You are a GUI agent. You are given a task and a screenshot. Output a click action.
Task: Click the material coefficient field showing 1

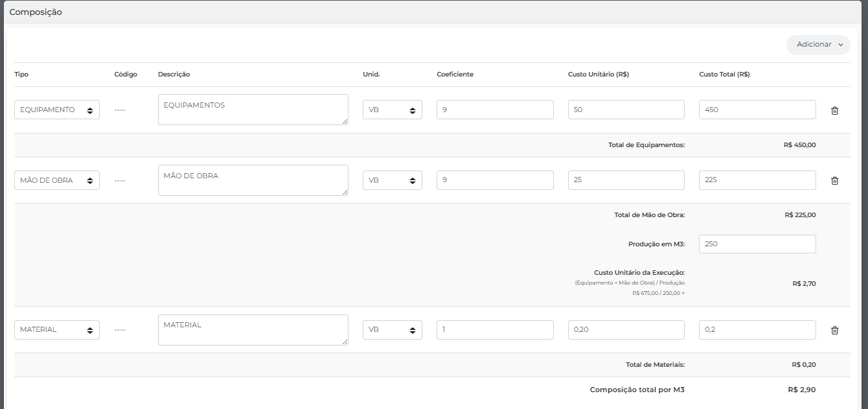tap(495, 329)
